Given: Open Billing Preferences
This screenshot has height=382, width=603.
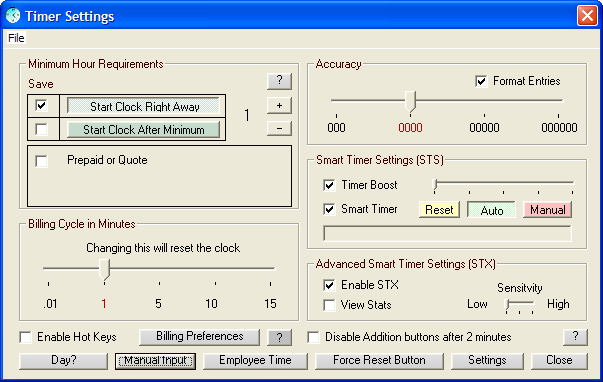Looking at the screenshot, I should tap(199, 337).
